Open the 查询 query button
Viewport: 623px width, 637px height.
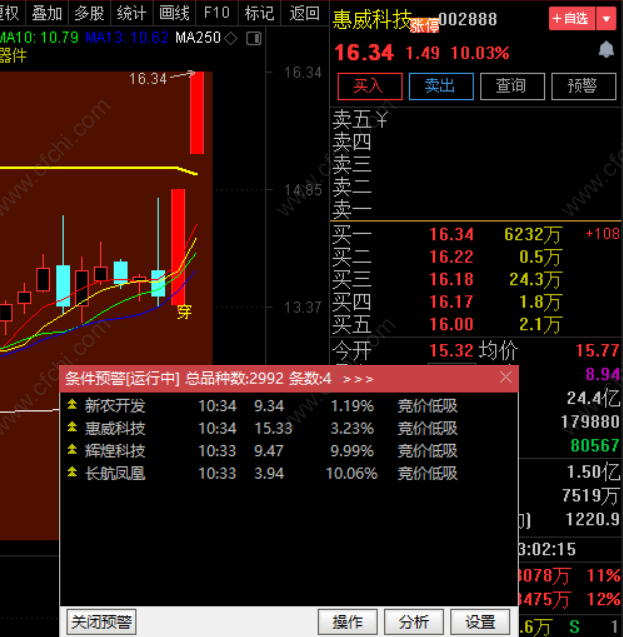[x=512, y=86]
